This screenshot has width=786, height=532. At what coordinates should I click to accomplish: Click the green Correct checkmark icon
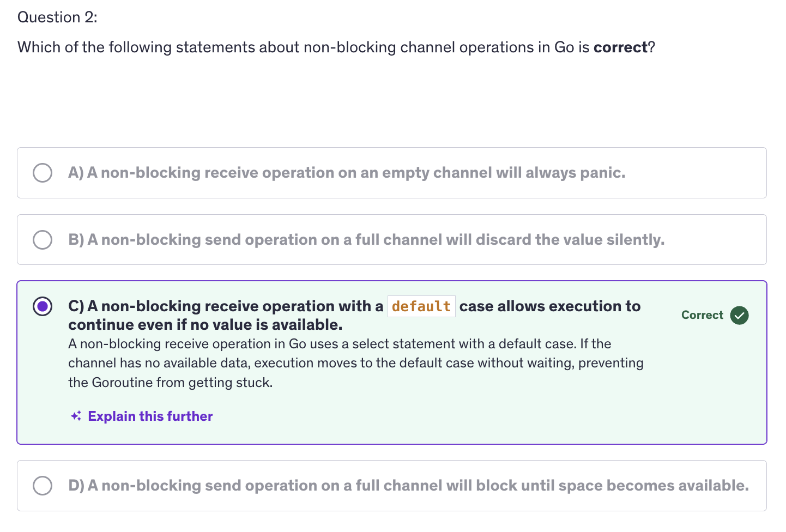point(739,315)
